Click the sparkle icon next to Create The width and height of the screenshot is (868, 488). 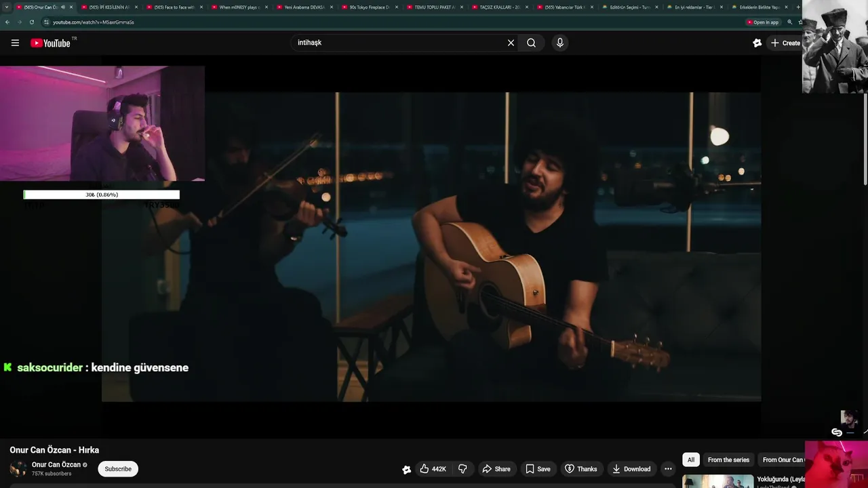pos(757,43)
